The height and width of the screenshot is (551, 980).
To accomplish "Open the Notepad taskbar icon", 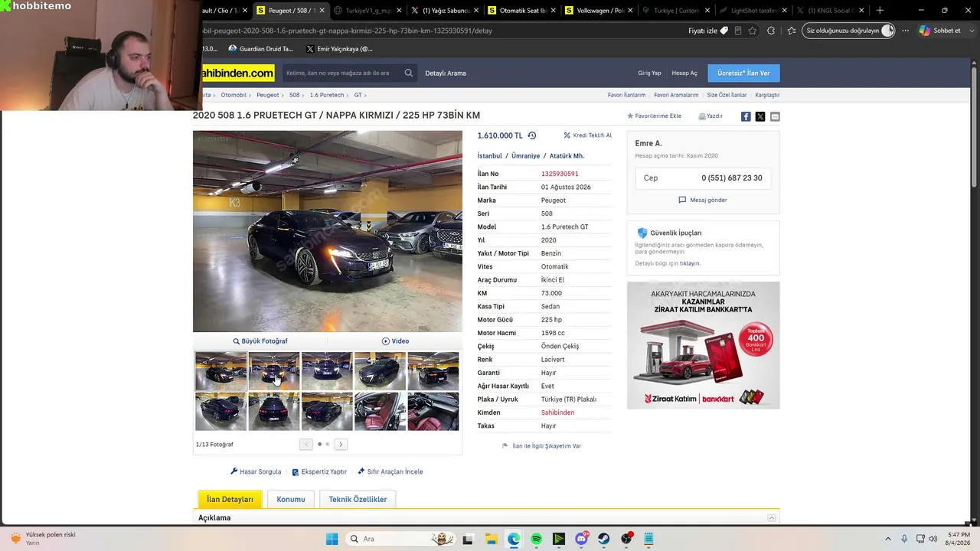I will (x=649, y=539).
